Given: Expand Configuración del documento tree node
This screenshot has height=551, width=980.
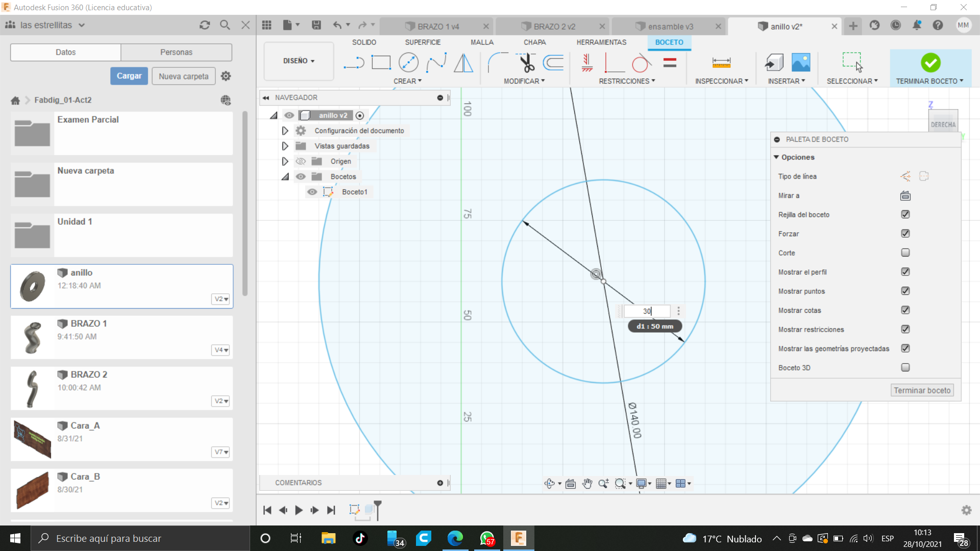Looking at the screenshot, I should click(x=285, y=131).
